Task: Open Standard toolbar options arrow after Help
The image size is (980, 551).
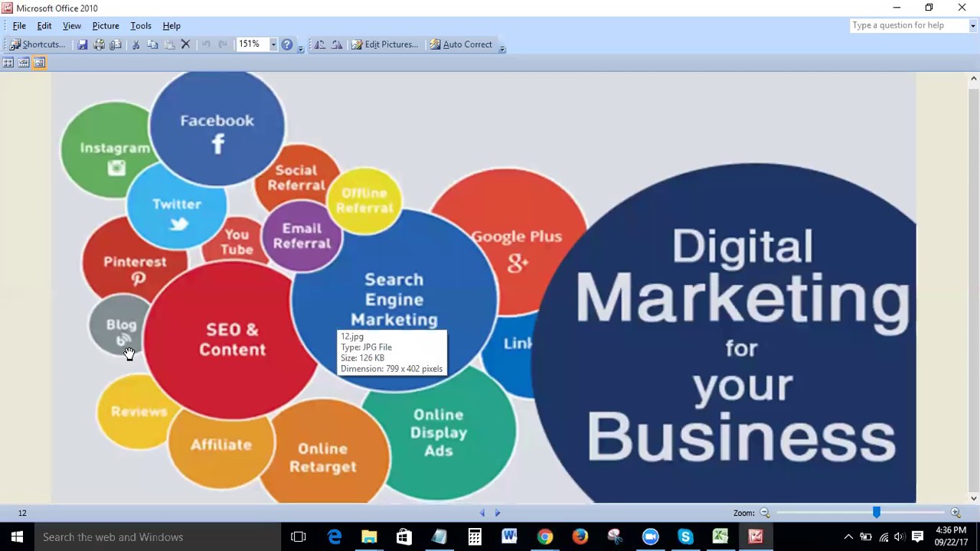Action: pos(300,47)
